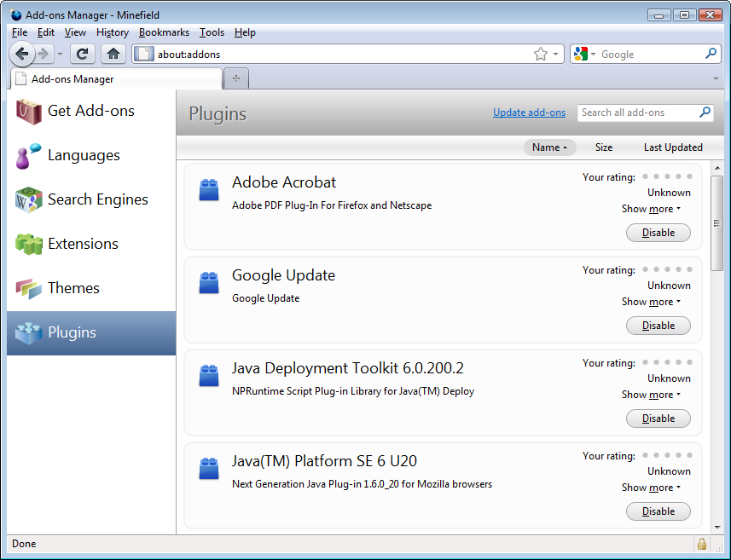Click the scrollbar up arrow

(717, 168)
